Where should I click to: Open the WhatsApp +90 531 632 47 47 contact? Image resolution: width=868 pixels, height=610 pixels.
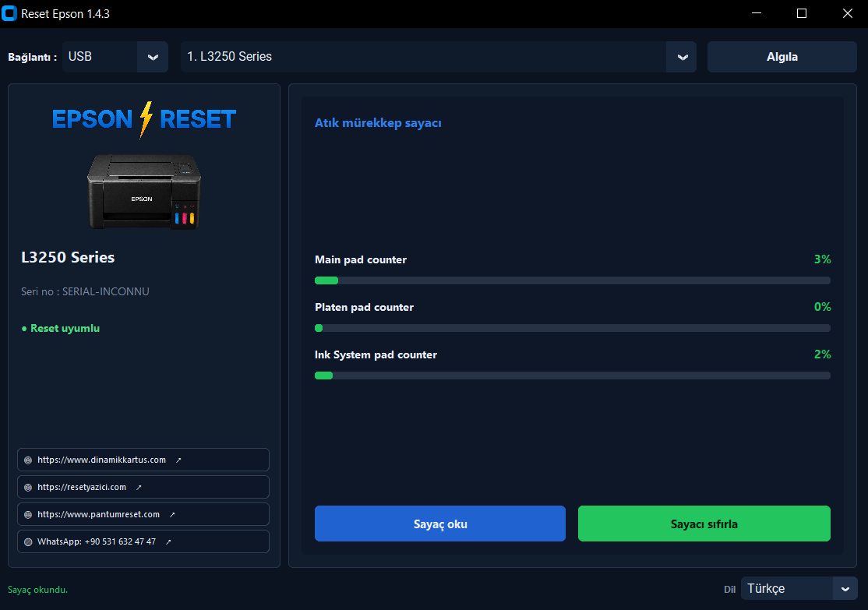click(x=143, y=541)
